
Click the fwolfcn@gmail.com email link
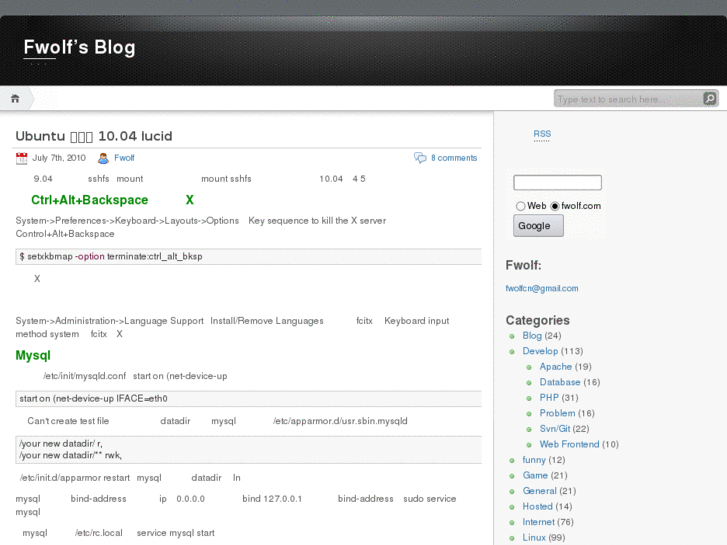click(542, 288)
